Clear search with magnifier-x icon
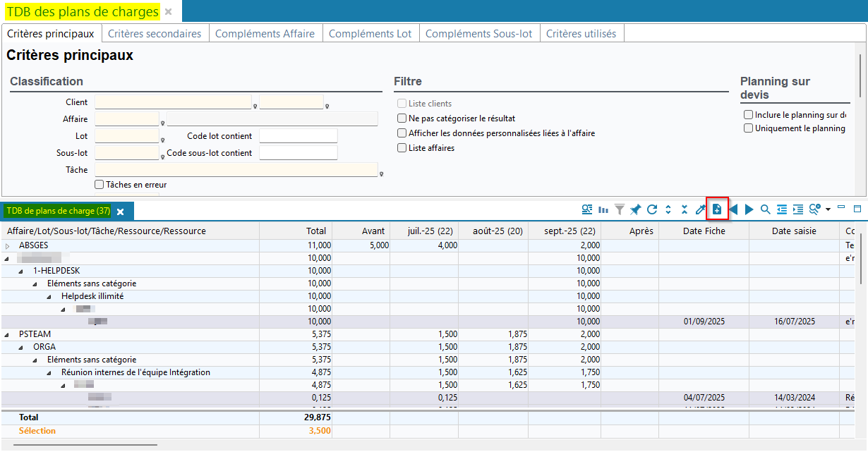 click(x=814, y=209)
